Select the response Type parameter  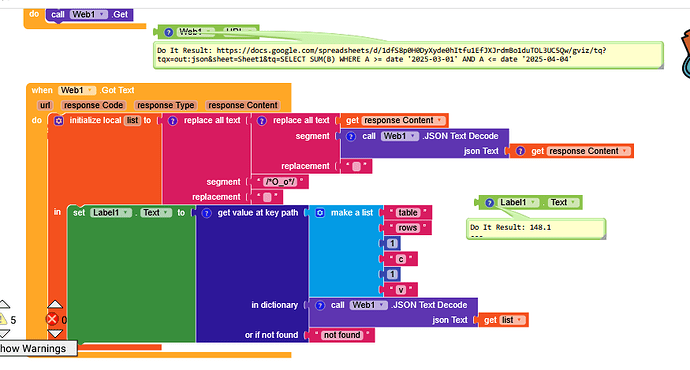click(165, 106)
